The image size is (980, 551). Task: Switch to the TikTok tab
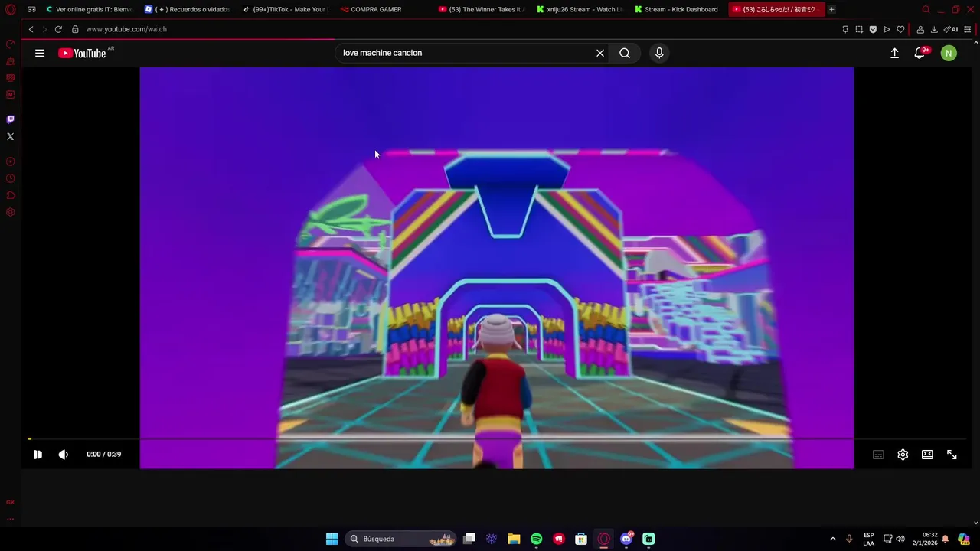pos(286,10)
